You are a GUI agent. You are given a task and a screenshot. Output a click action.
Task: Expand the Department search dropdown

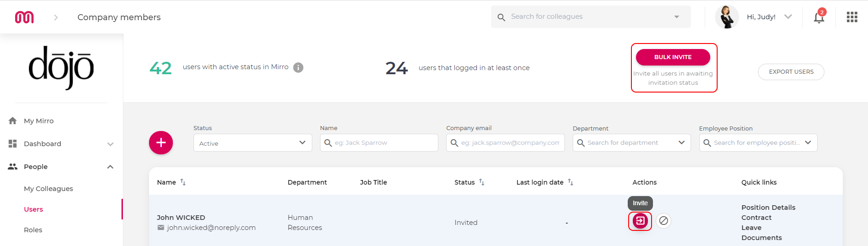click(681, 142)
